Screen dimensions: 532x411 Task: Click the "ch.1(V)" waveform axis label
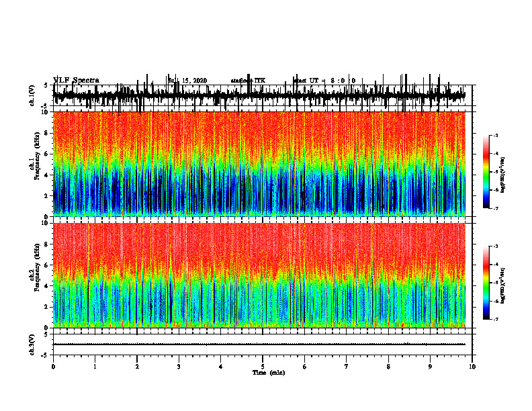(x=32, y=95)
